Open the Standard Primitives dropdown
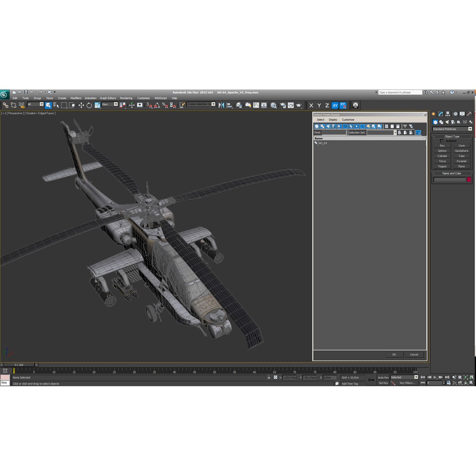This screenshot has height=476, width=476. 452,129
